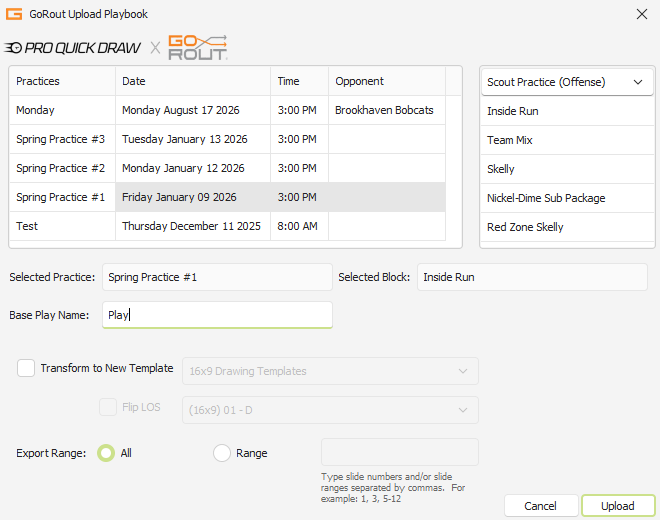The image size is (660, 520).
Task: Expand the 16x9 Drawing Templates dropdown
Action: 330,371
